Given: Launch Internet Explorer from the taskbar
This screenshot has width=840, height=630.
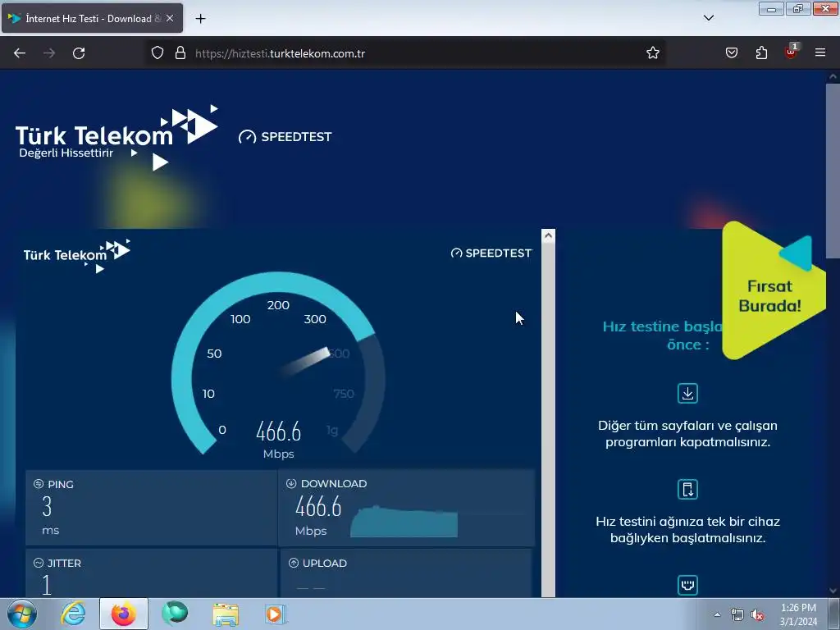Looking at the screenshot, I should (73, 614).
